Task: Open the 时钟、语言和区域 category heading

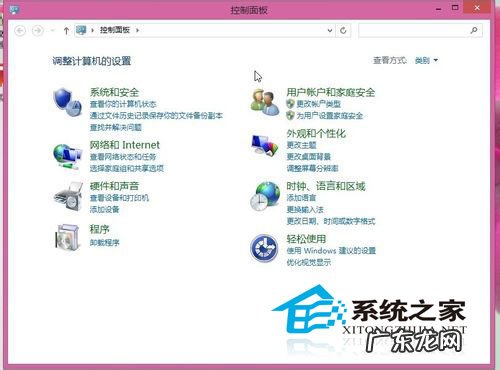Action: (x=326, y=186)
